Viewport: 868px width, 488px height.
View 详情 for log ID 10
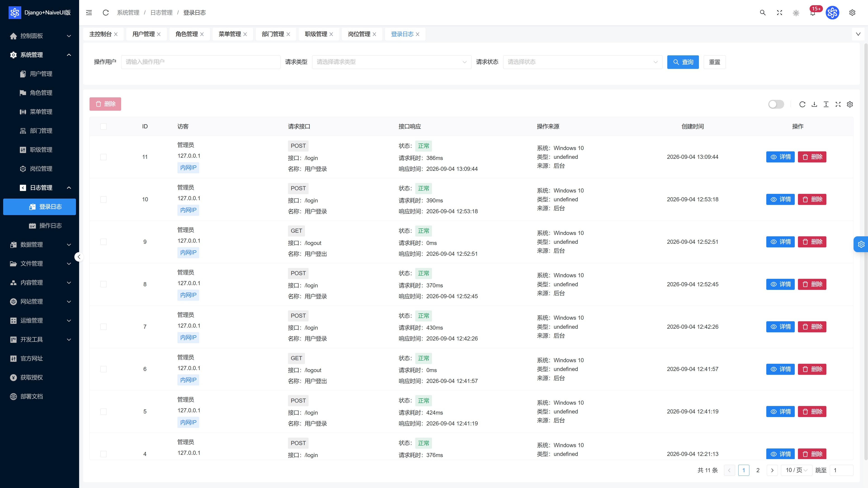(780, 199)
